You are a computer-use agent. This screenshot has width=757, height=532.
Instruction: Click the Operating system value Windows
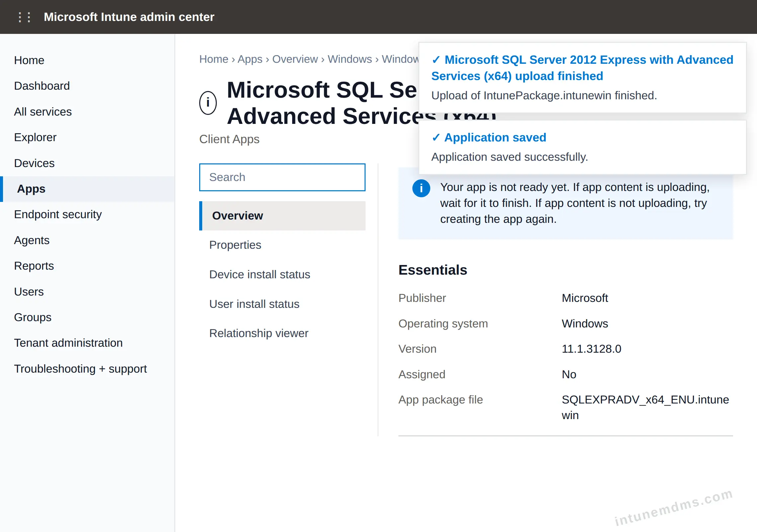pyautogui.click(x=585, y=324)
